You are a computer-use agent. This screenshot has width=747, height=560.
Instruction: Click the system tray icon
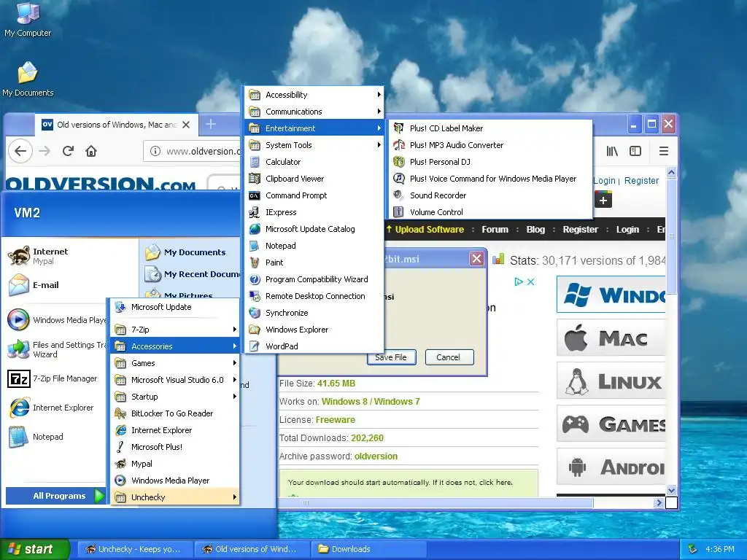click(693, 549)
